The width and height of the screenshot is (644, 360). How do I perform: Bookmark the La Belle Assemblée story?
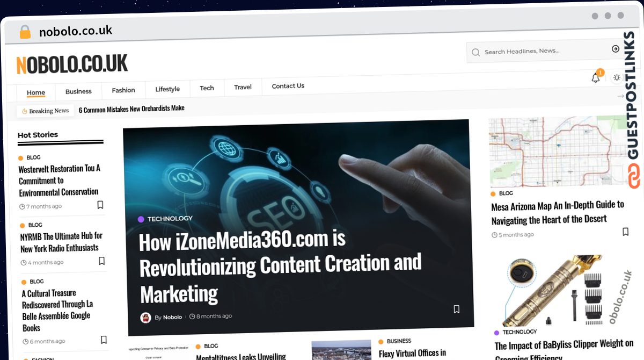(104, 340)
